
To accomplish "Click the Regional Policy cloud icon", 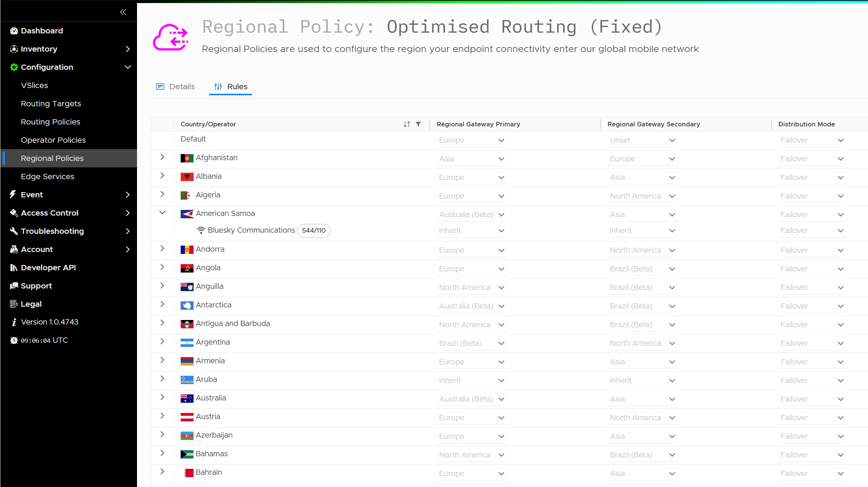I will 171,37.
